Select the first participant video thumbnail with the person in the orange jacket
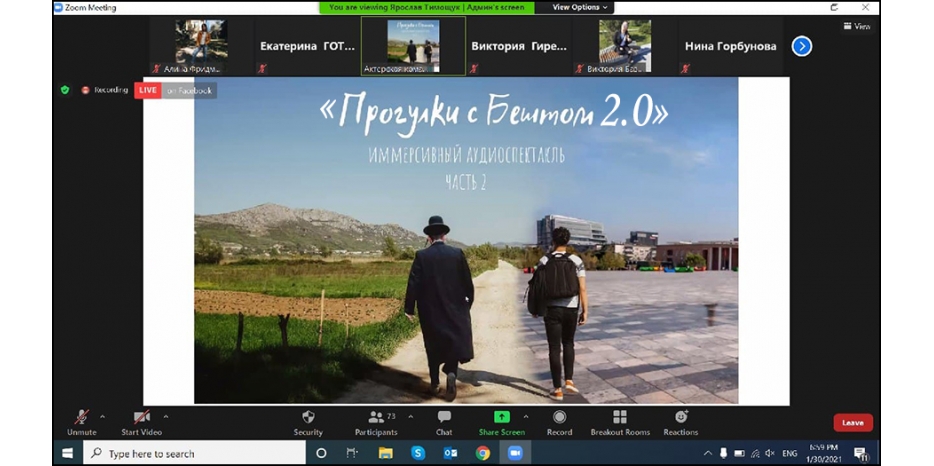The height and width of the screenshot is (466, 934). (x=201, y=46)
